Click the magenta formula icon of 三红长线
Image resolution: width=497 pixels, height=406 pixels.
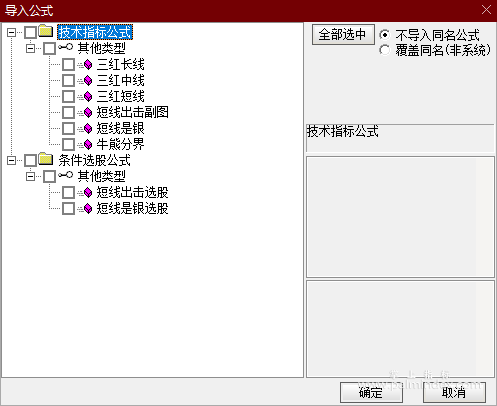[x=88, y=64]
